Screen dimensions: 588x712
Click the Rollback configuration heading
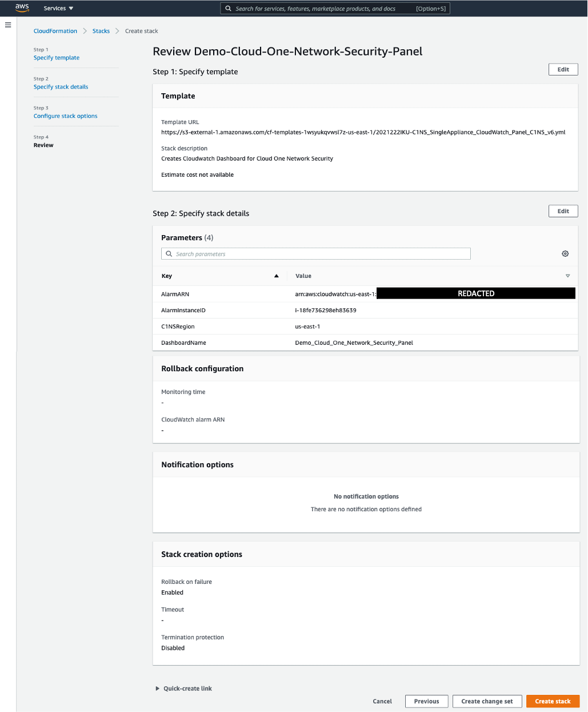[202, 369]
